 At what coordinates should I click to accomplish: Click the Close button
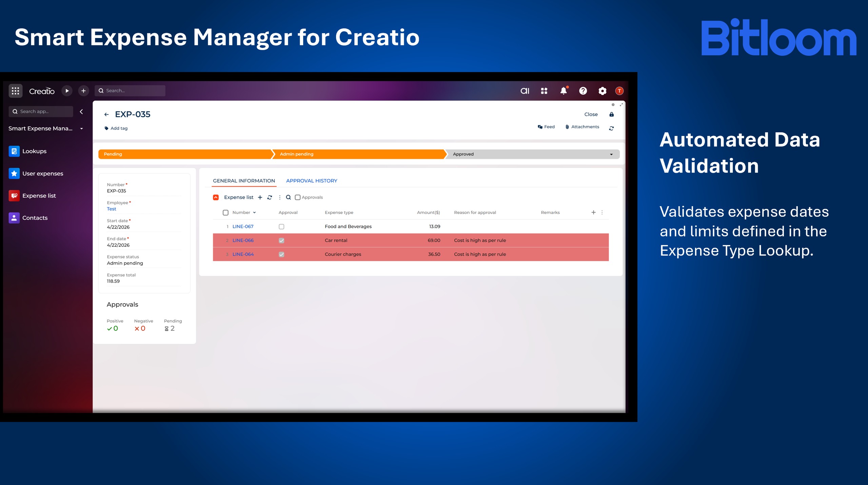591,115
